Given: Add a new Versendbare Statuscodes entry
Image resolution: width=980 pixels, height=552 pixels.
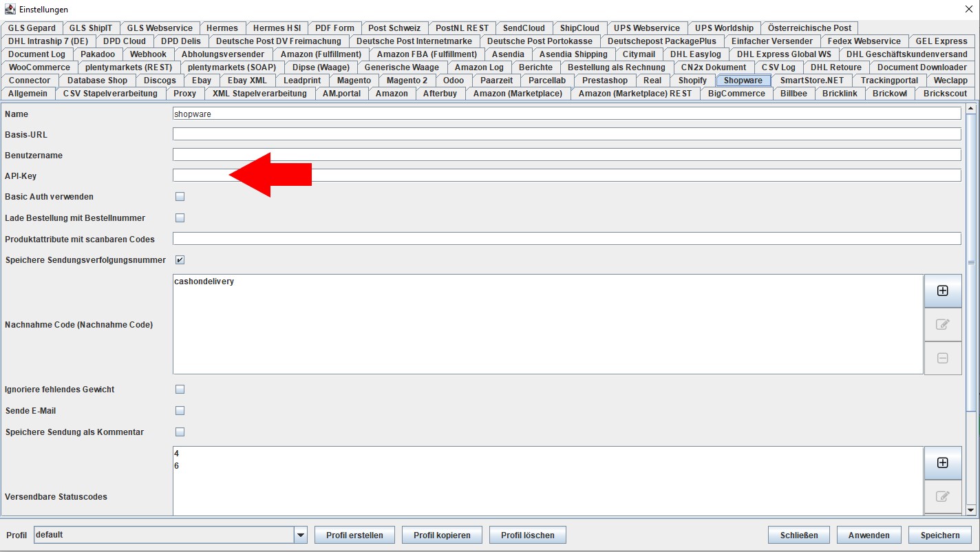Looking at the screenshot, I should (943, 463).
